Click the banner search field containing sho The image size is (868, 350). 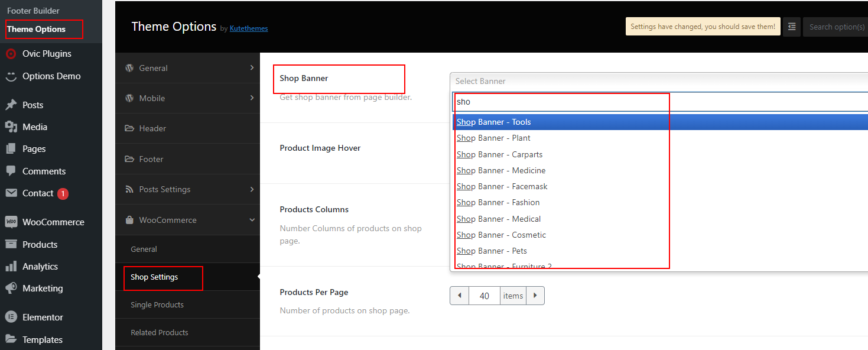click(660, 102)
